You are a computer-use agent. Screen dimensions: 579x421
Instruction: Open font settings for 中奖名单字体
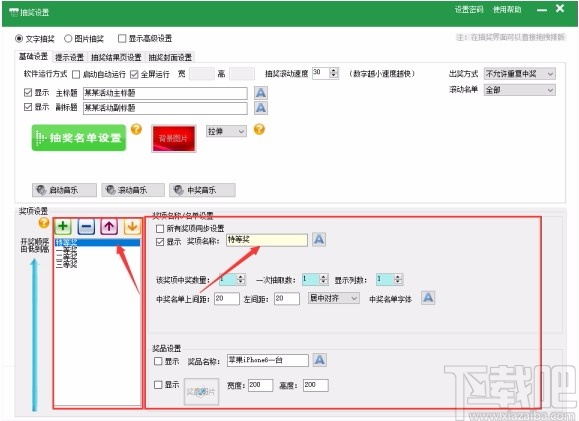click(x=428, y=298)
